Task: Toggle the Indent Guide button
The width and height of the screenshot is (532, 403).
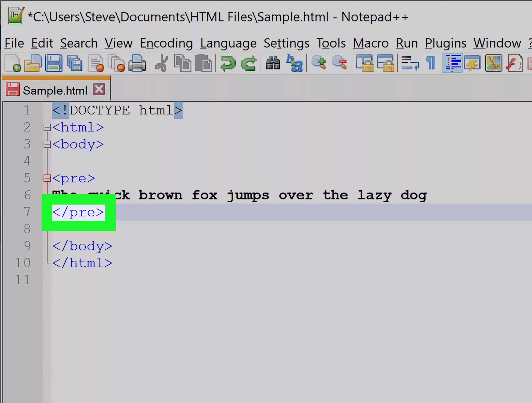Action: 452,63
